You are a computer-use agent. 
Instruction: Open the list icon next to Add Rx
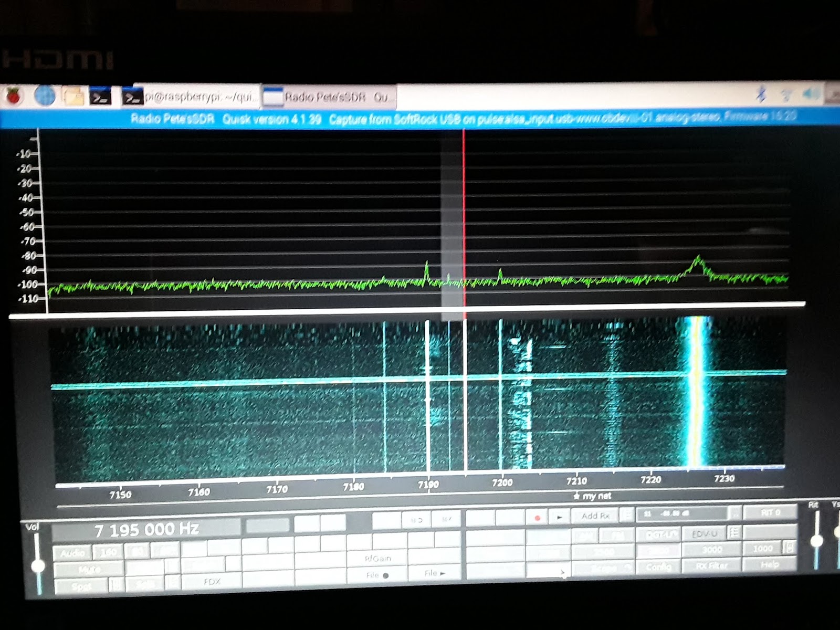coord(627,516)
